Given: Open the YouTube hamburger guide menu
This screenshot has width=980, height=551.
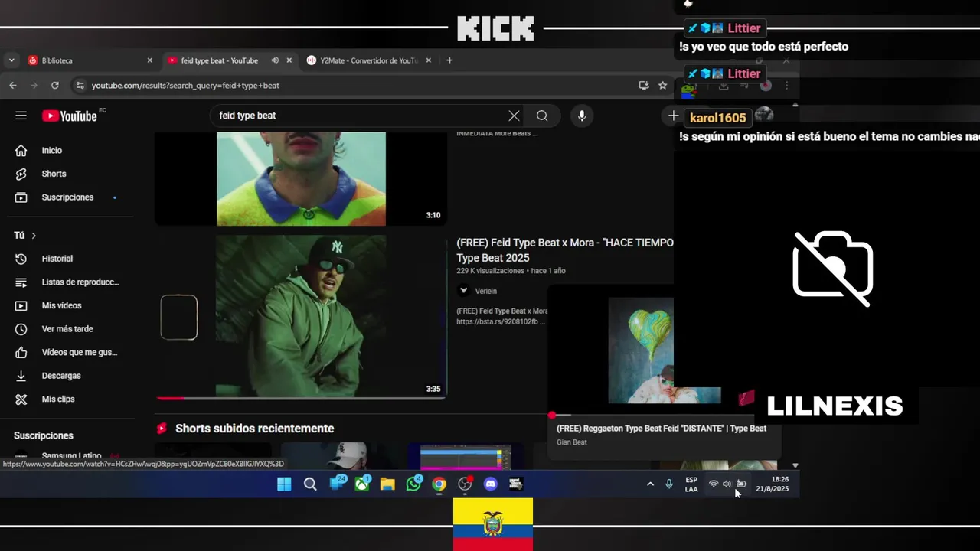Looking at the screenshot, I should (21, 116).
